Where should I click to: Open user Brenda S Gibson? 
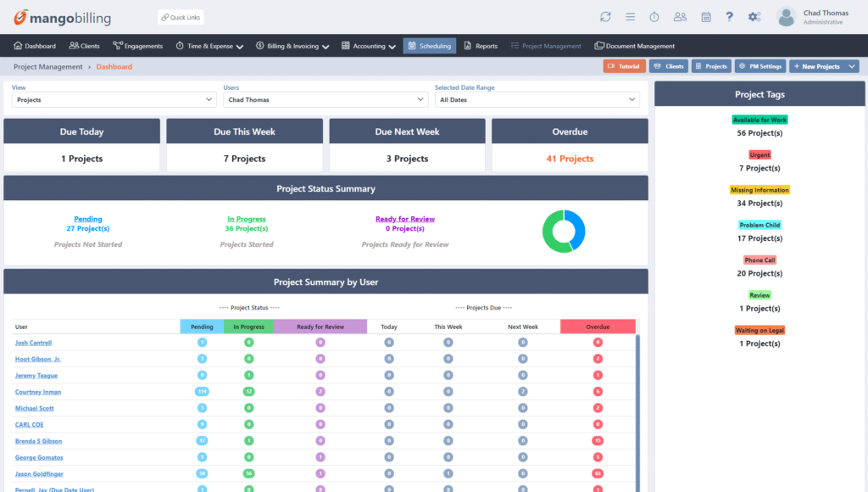[x=38, y=441]
